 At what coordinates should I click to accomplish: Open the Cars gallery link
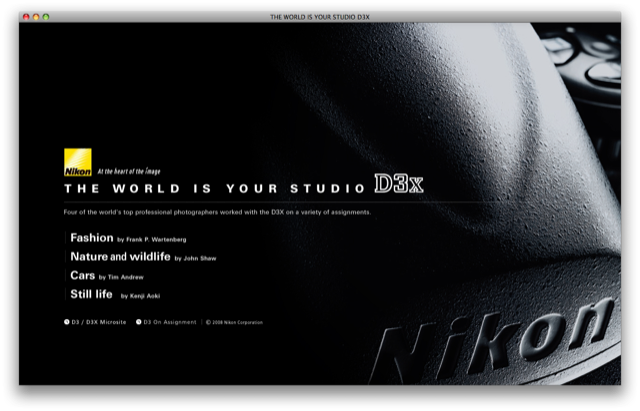click(x=82, y=275)
